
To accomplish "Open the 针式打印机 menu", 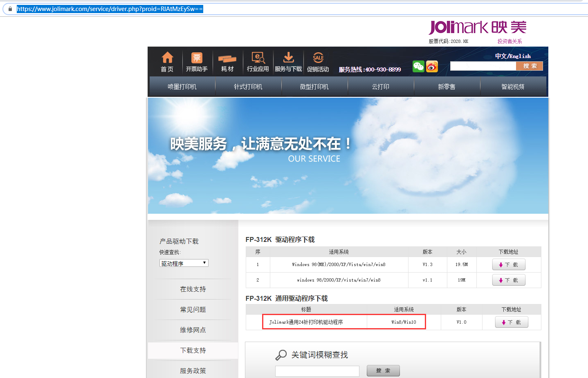I will pyautogui.click(x=248, y=87).
